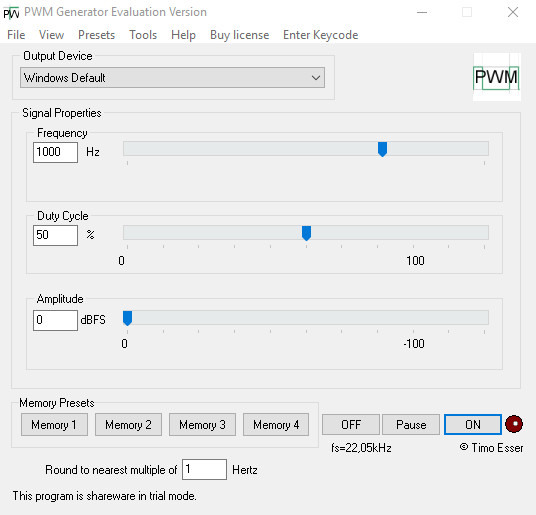This screenshot has height=515, width=536.
Task: Click the red status indicator light
Action: click(514, 424)
